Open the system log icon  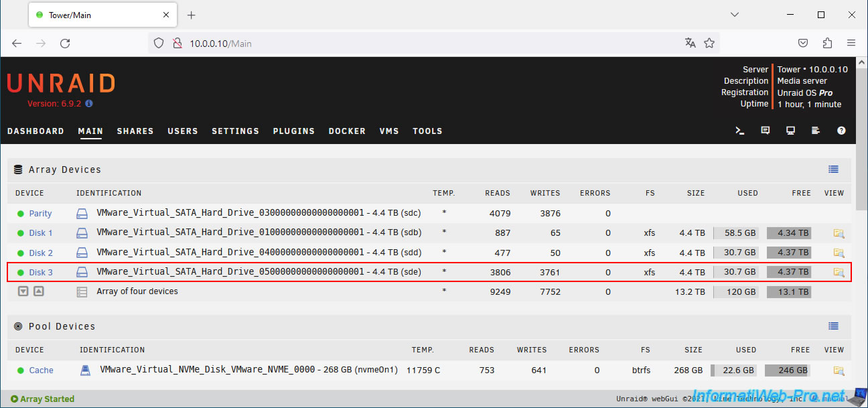click(816, 131)
